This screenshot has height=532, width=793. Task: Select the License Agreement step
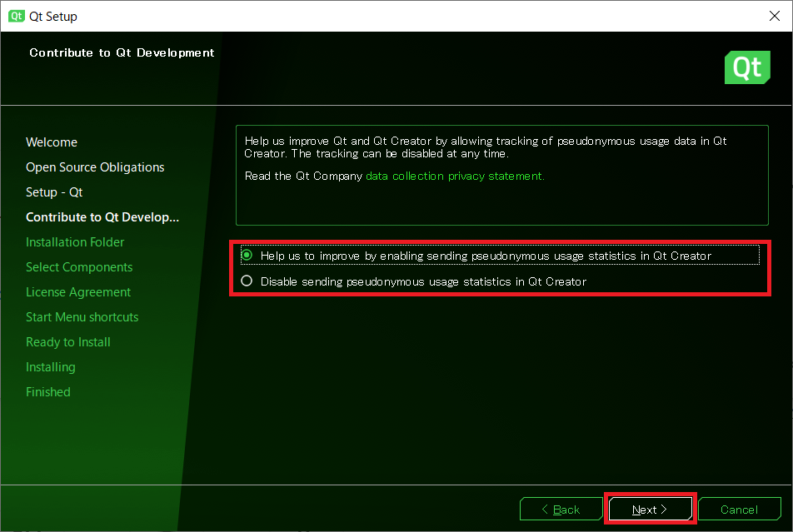78,291
